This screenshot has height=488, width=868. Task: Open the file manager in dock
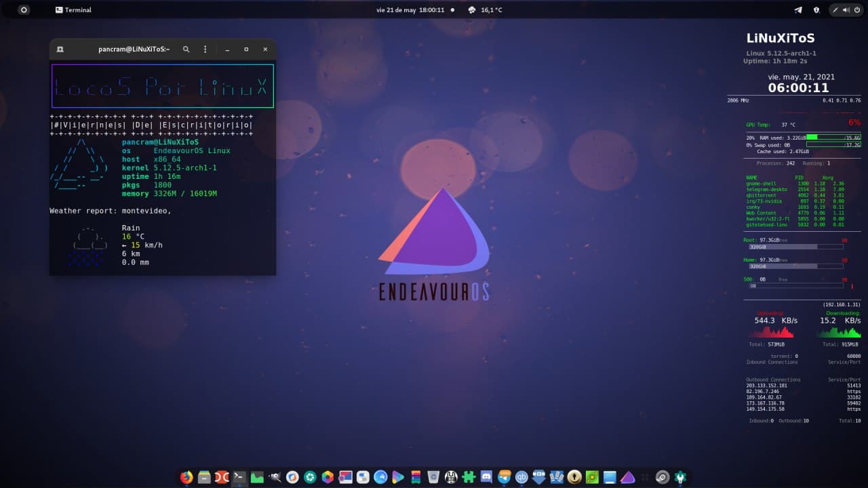204,477
